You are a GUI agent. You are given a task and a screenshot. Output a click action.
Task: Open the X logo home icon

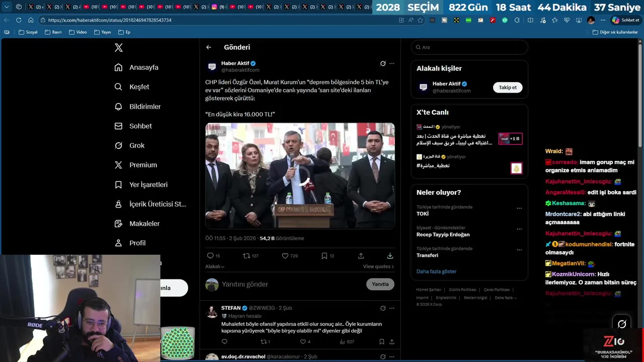tap(119, 48)
